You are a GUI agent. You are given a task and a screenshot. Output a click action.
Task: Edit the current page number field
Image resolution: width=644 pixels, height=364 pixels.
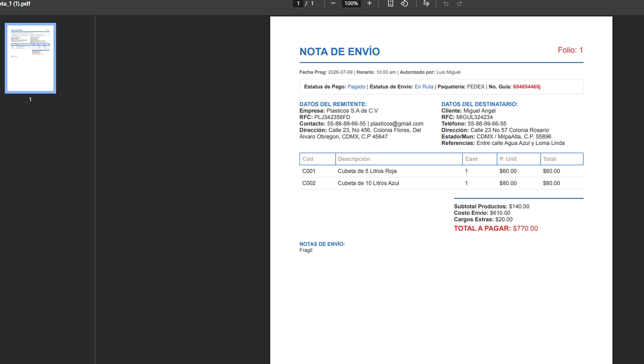tap(298, 4)
